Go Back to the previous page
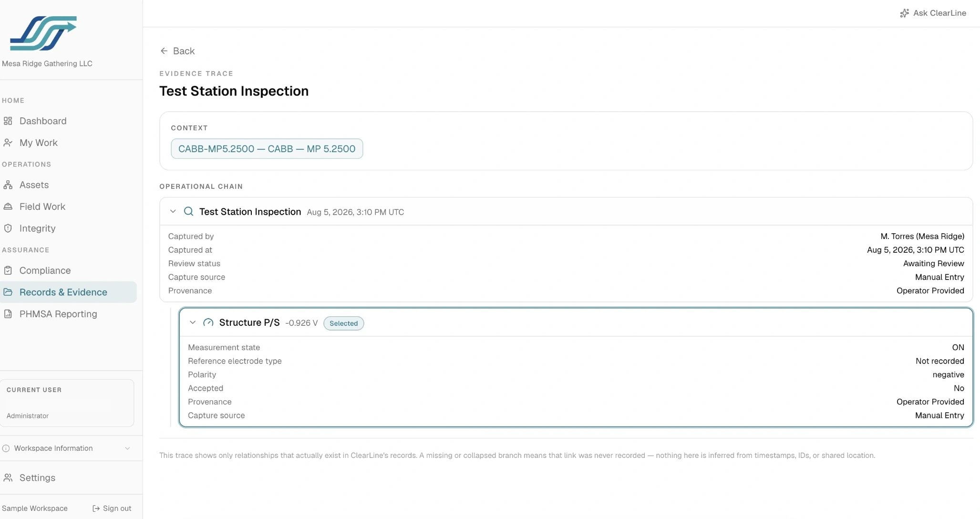Screen dimensions: 980x519 coord(177,51)
